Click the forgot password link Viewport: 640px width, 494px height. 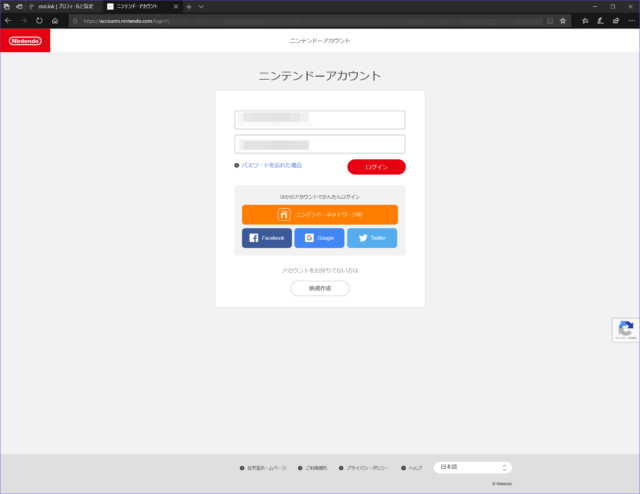tap(271, 165)
